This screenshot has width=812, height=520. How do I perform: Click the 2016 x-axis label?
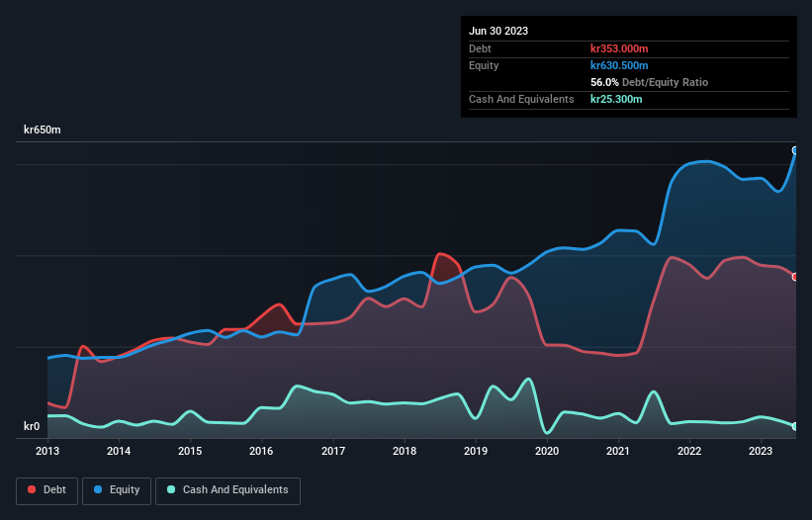coord(261,451)
